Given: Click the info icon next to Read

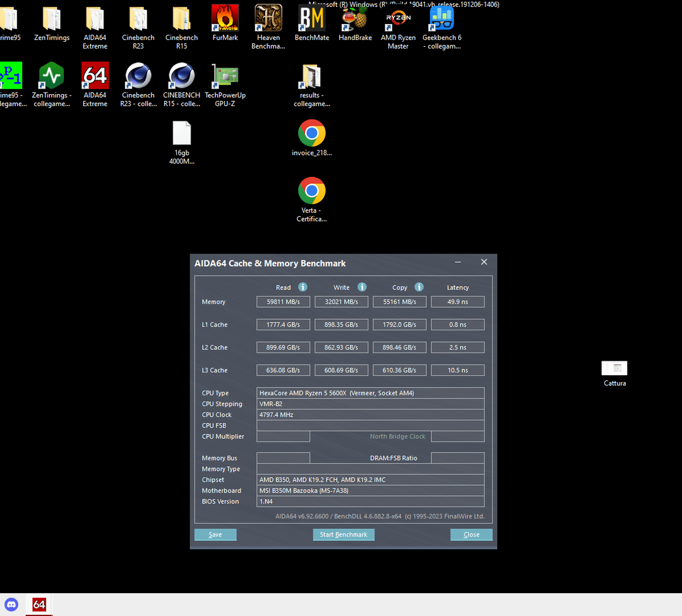Looking at the screenshot, I should (x=302, y=287).
